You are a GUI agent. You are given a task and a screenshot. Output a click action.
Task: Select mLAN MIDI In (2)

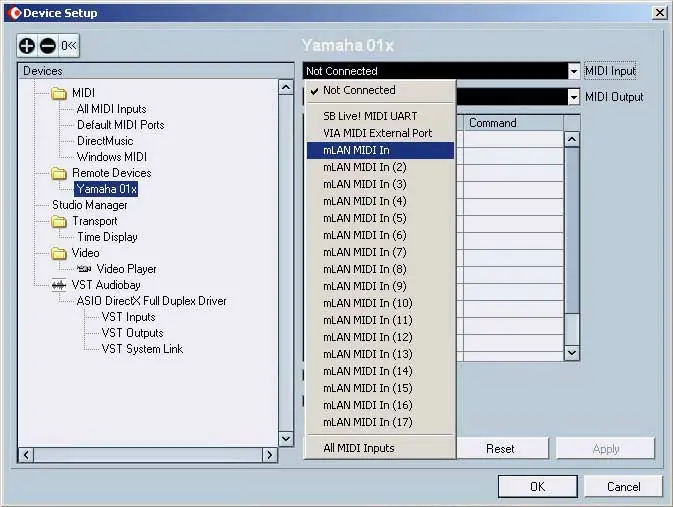380,167
